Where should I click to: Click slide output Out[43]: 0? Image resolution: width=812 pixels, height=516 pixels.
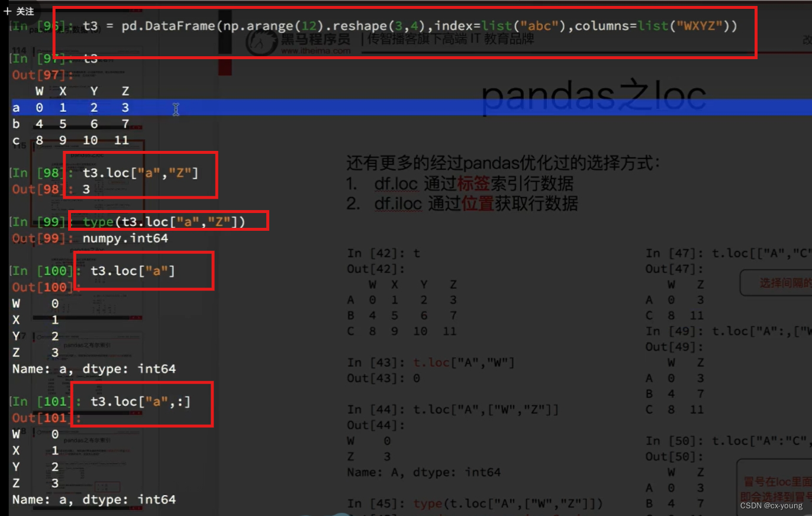coord(384,379)
